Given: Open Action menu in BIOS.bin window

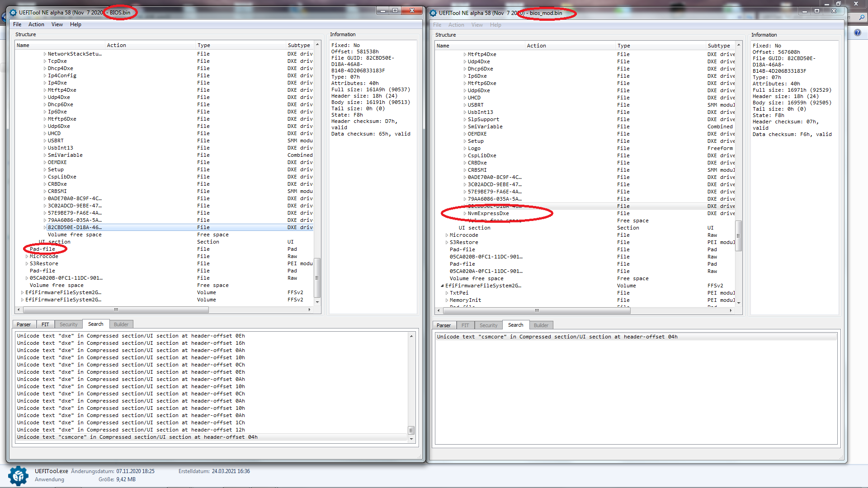Looking at the screenshot, I should point(36,24).
